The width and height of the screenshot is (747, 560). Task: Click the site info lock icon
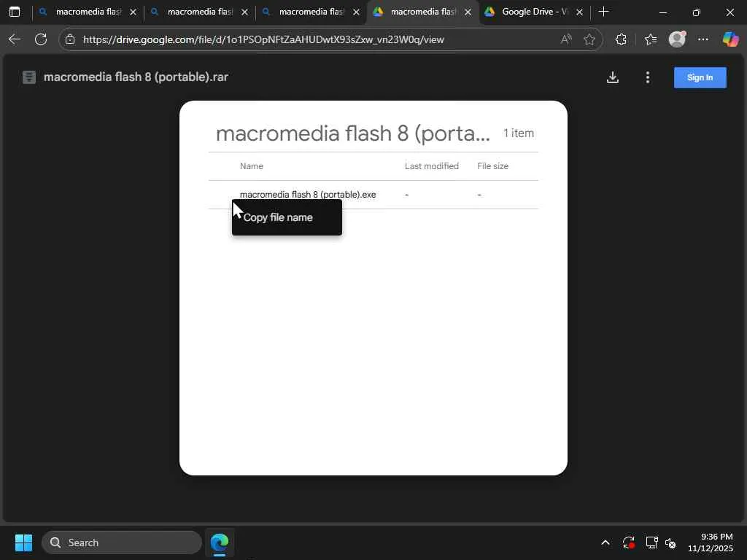coord(70,39)
